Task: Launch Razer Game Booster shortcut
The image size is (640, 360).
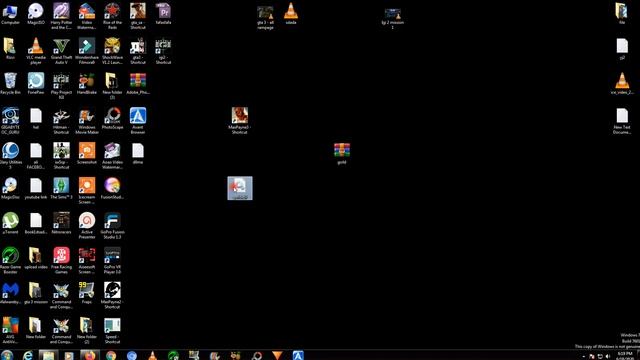Action: (10, 260)
